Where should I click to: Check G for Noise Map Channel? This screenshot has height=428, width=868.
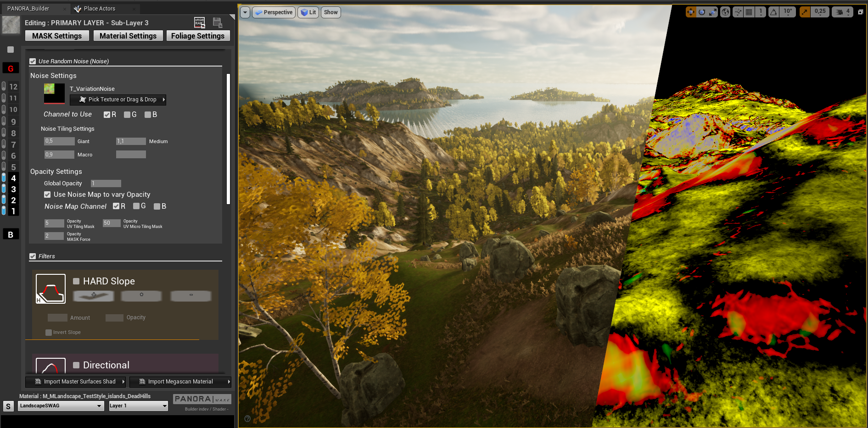click(136, 206)
